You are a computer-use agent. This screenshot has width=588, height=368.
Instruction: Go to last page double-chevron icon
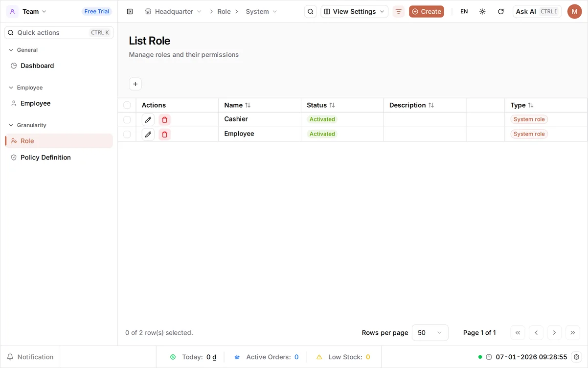[573, 333]
